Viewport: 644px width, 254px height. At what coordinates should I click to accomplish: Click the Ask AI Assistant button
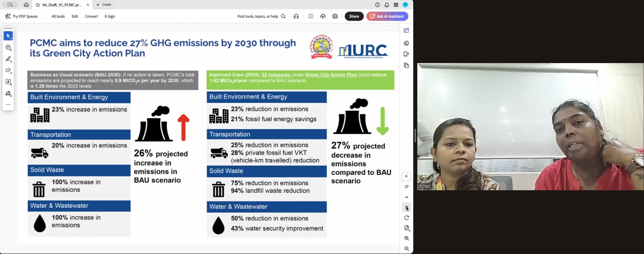click(x=387, y=16)
